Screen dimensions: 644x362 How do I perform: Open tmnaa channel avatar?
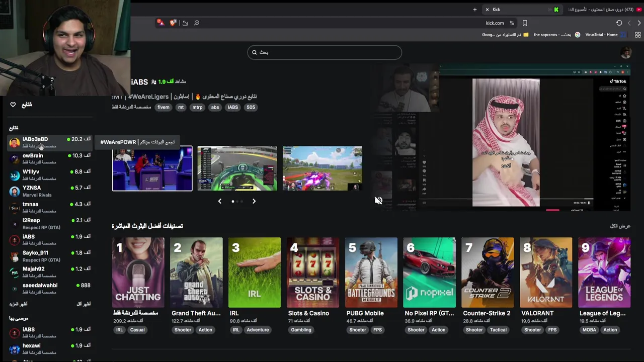coord(14,208)
